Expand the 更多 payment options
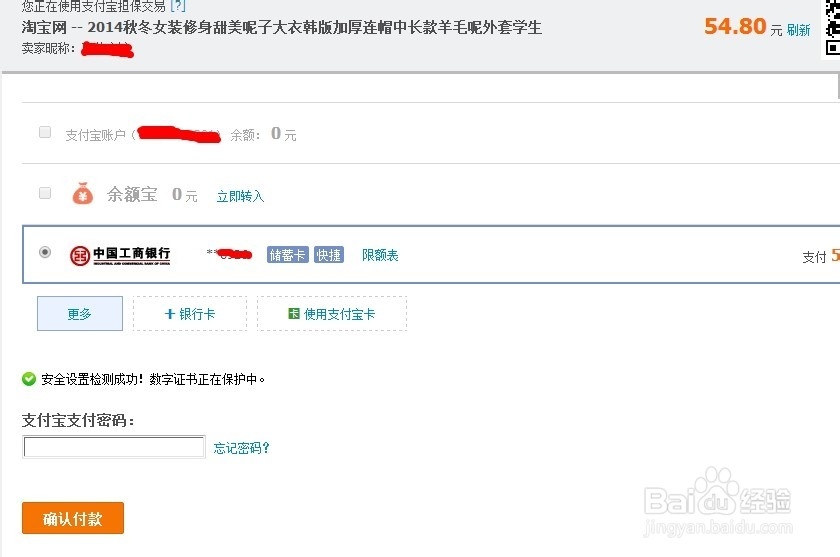 tap(80, 313)
